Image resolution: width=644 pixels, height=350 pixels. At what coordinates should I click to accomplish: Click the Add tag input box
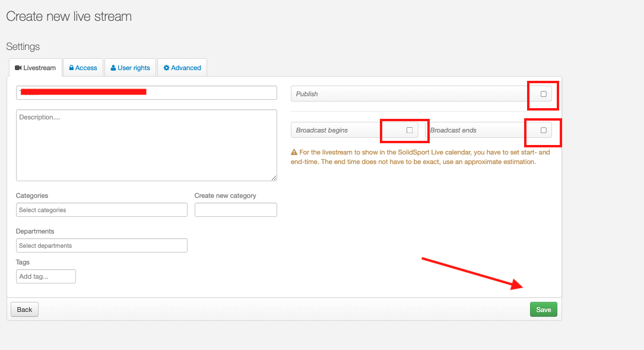point(46,276)
